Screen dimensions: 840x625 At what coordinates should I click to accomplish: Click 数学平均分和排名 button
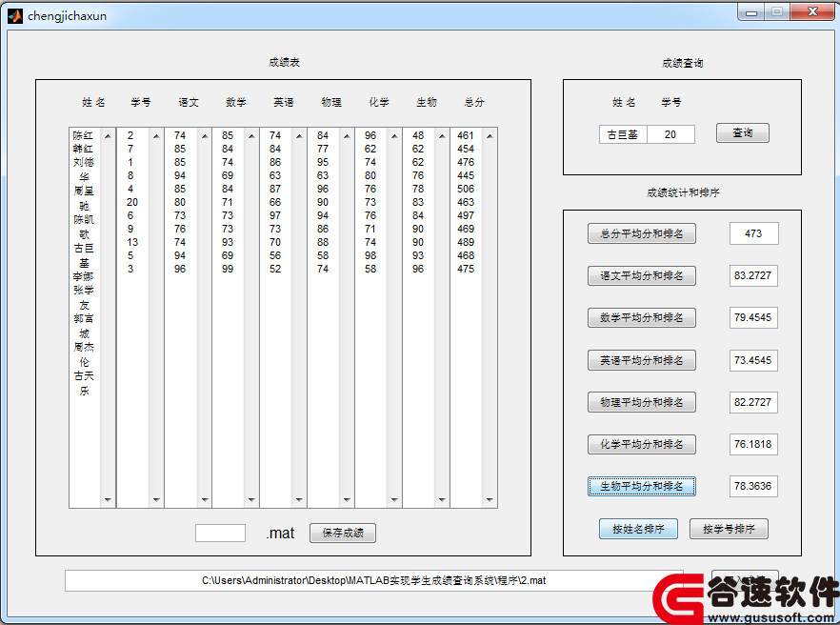tap(642, 317)
